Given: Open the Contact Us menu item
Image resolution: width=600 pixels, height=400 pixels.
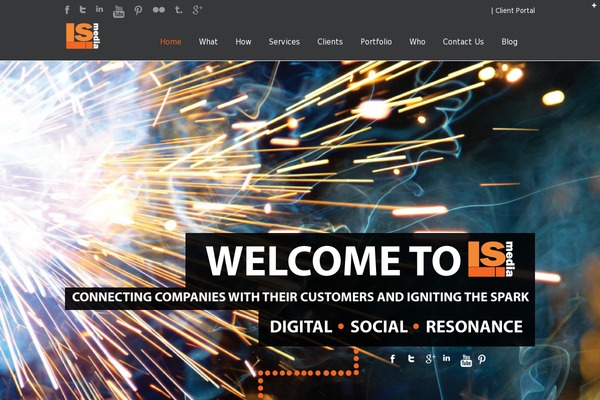Looking at the screenshot, I should click(x=463, y=42).
